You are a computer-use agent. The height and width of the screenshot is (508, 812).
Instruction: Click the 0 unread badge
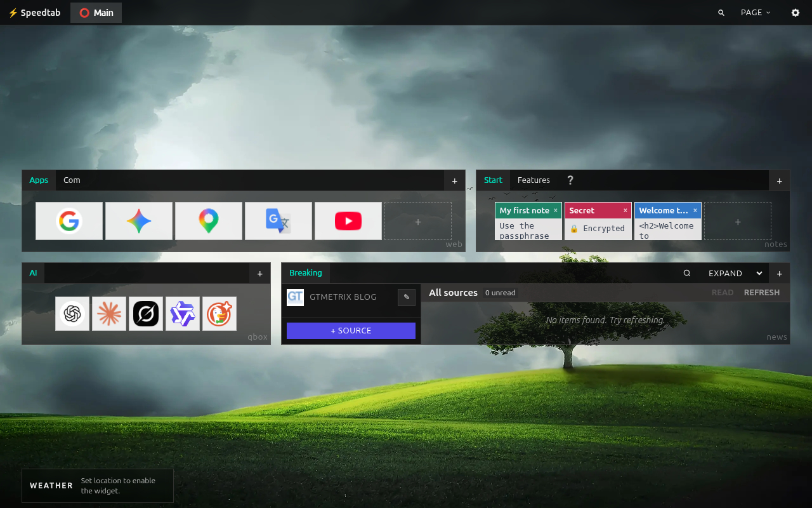pyautogui.click(x=501, y=293)
